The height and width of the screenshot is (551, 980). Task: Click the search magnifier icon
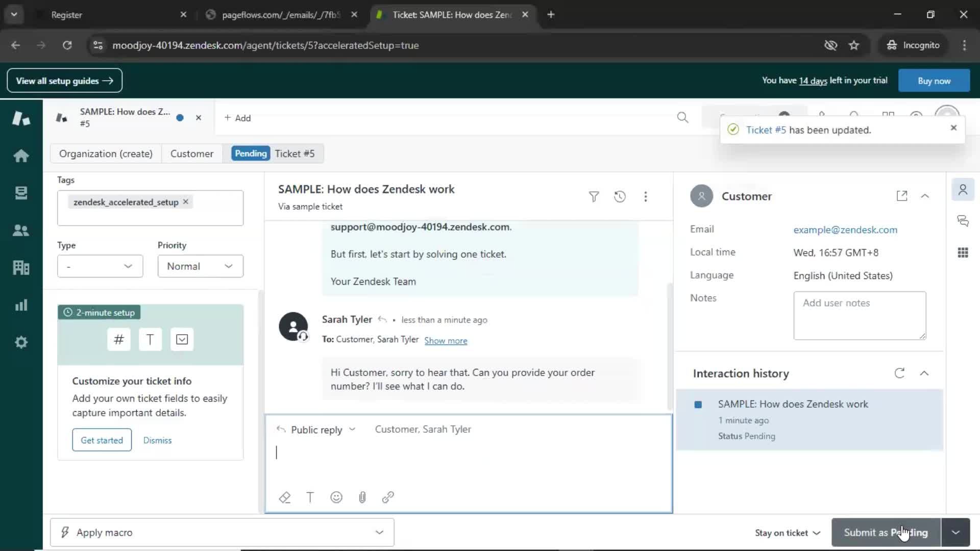tap(682, 118)
